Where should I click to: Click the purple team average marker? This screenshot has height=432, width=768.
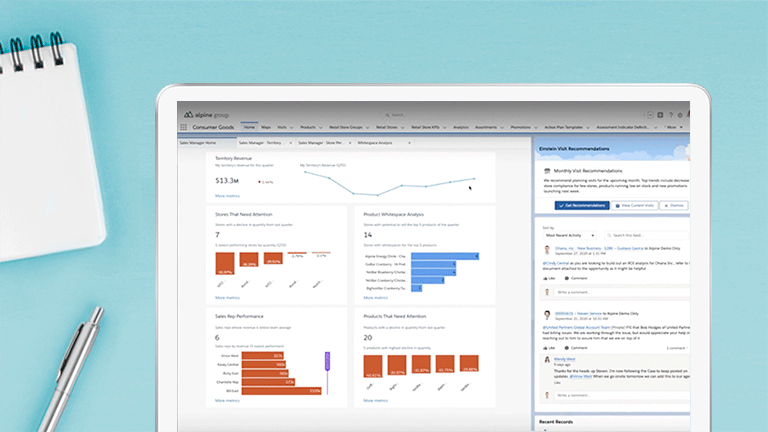click(x=327, y=361)
